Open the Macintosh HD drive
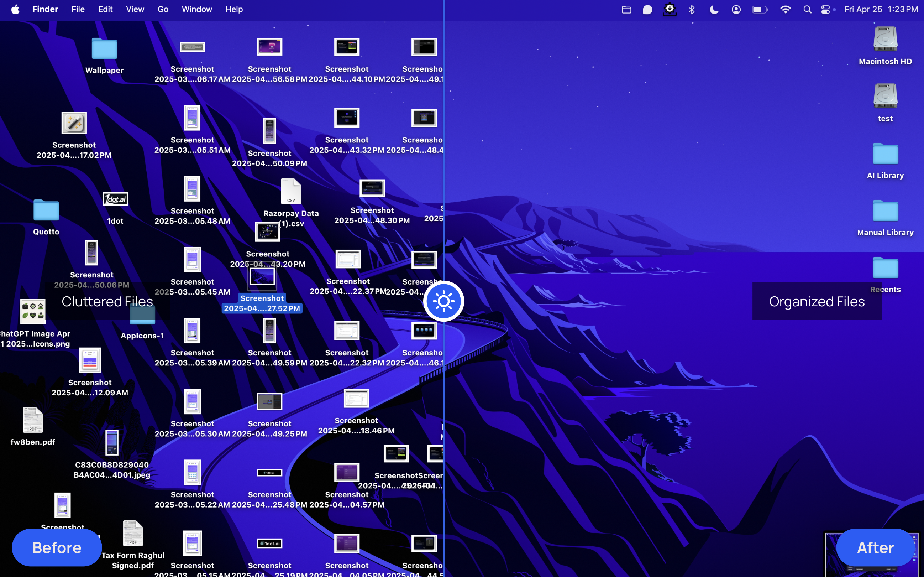924x577 pixels. tap(885, 39)
